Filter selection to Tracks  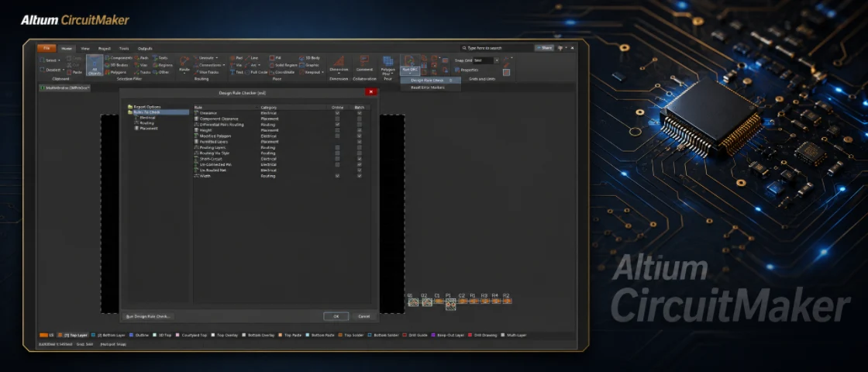pos(143,72)
